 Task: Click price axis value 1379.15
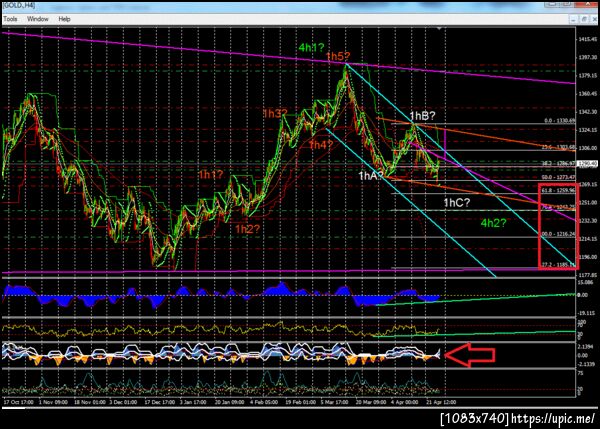[588, 75]
